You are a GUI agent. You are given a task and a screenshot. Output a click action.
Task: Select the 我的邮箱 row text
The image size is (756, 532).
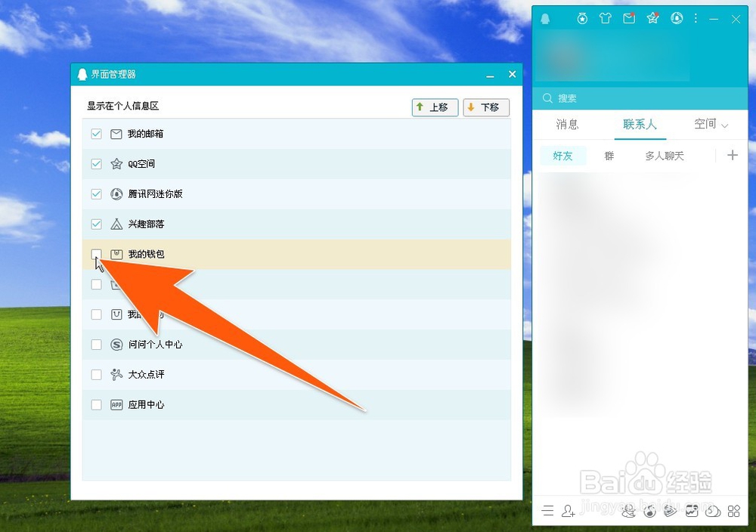[145, 134]
